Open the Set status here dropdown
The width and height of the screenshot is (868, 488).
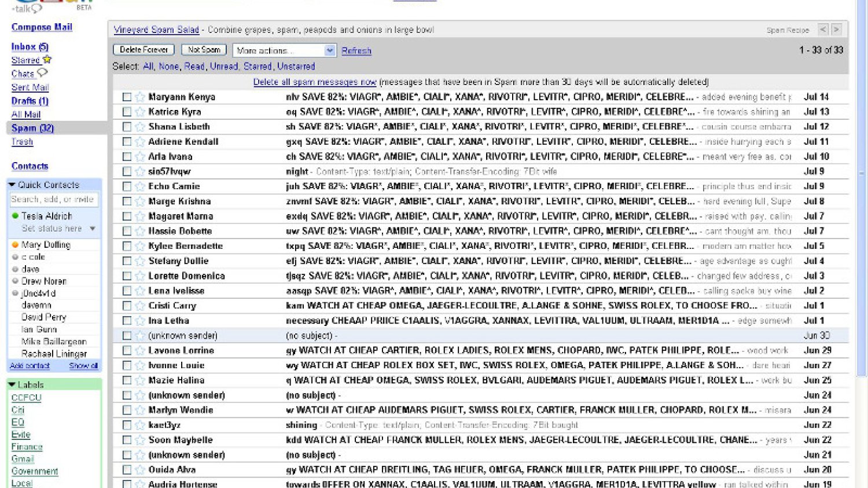93,229
